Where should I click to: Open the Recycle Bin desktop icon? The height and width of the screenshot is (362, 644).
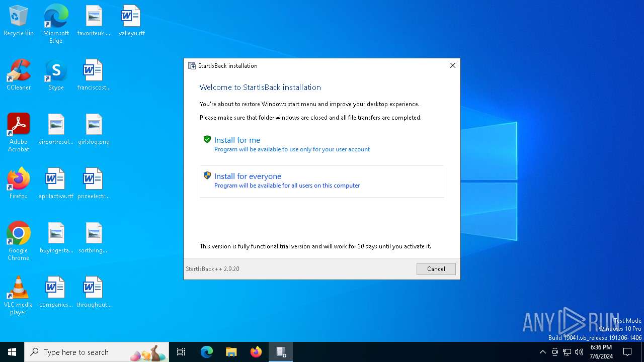click(x=19, y=21)
